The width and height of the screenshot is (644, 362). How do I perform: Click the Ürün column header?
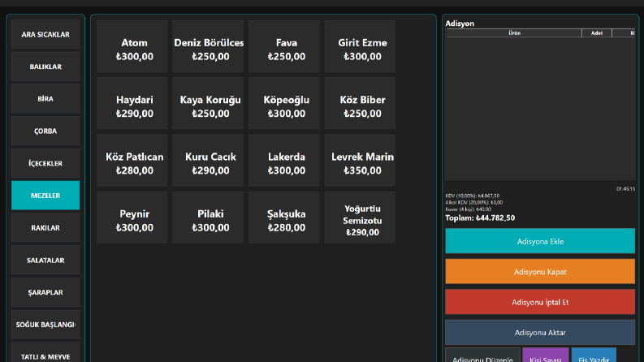tap(514, 33)
